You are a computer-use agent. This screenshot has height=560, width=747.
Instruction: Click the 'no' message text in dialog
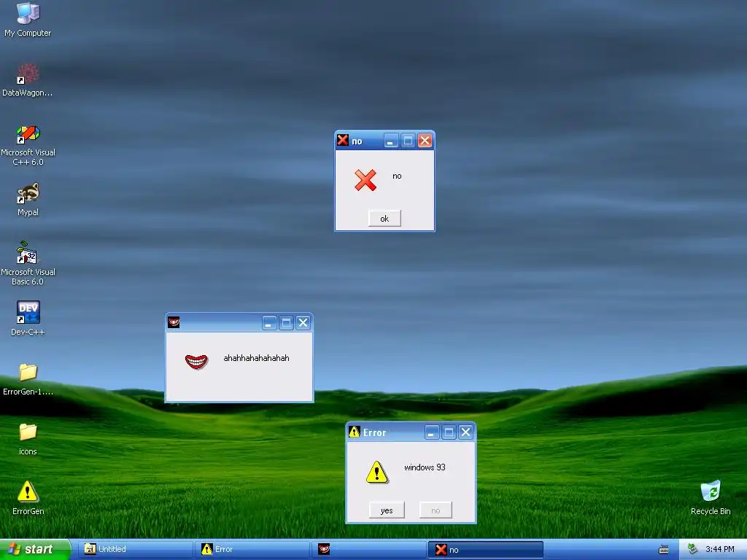coord(397,176)
